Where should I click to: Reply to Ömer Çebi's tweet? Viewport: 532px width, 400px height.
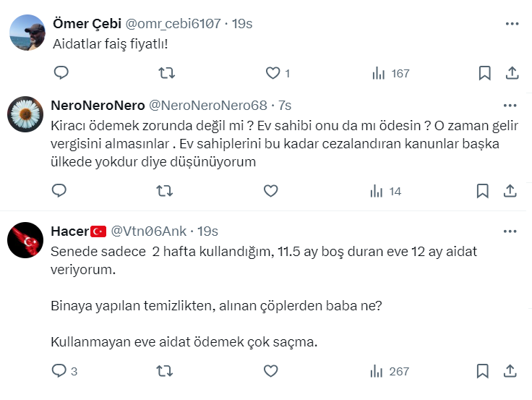coord(61,72)
